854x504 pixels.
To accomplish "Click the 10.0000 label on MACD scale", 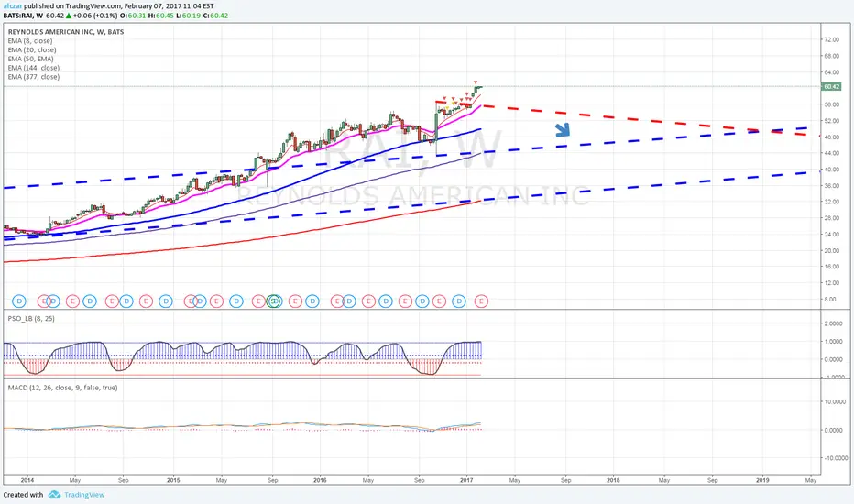I will [x=835, y=401].
